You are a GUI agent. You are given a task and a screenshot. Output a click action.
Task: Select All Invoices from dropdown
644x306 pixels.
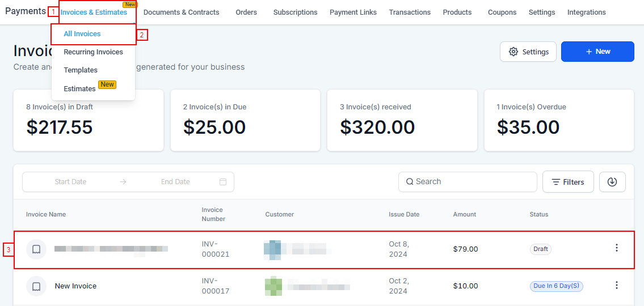[82, 34]
